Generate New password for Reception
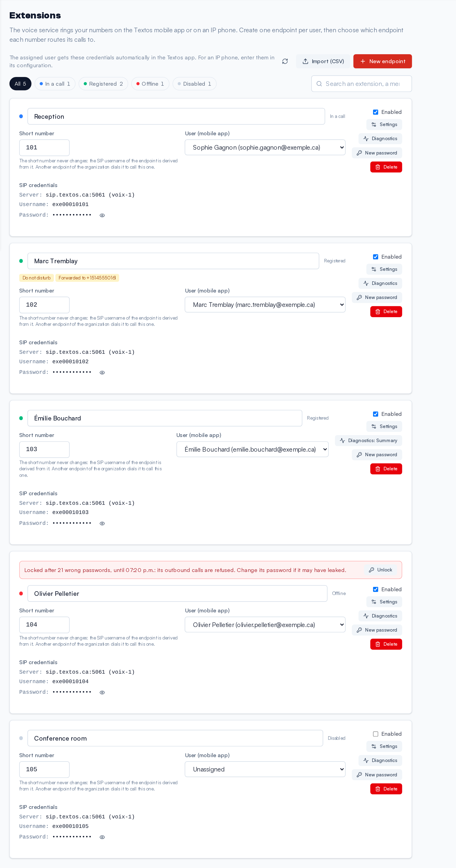 (377, 153)
